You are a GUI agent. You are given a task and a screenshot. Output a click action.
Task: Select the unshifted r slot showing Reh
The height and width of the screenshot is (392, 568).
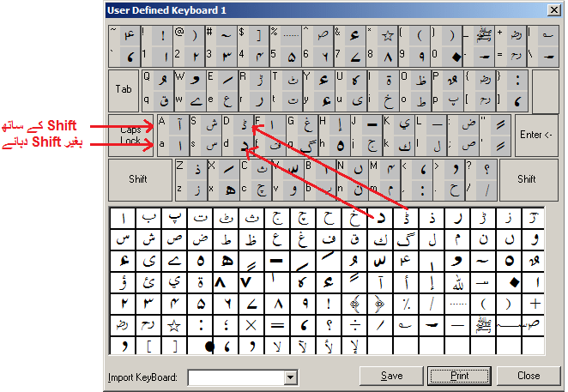260,102
